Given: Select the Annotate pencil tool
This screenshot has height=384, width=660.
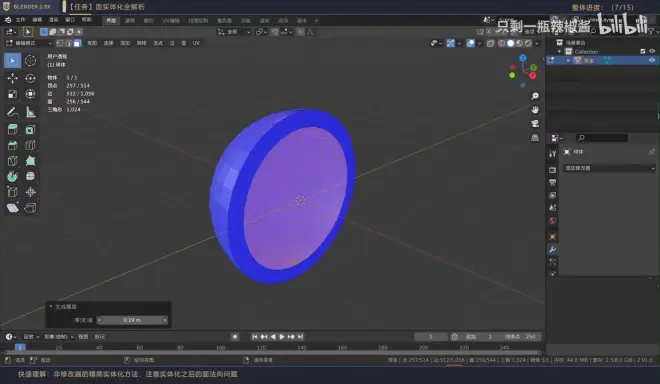Looking at the screenshot, I should (x=13, y=112).
